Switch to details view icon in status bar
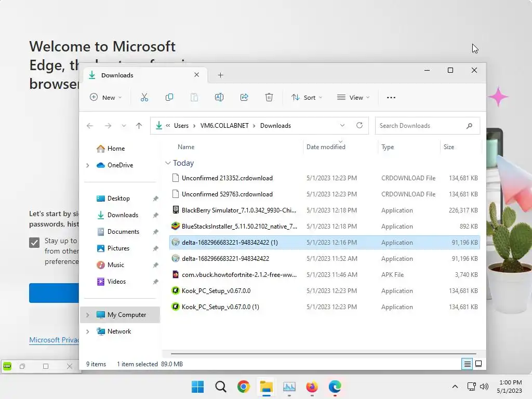The width and height of the screenshot is (532, 399). tap(467, 364)
